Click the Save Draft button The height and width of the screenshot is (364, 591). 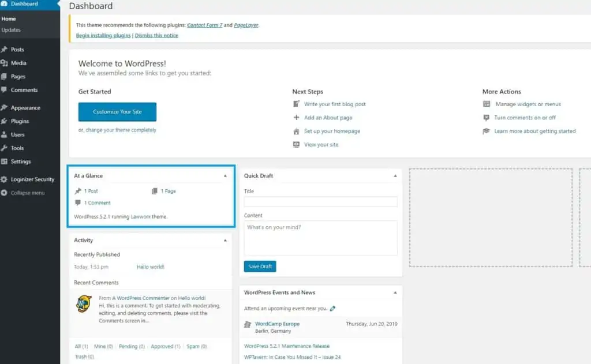[260, 267]
